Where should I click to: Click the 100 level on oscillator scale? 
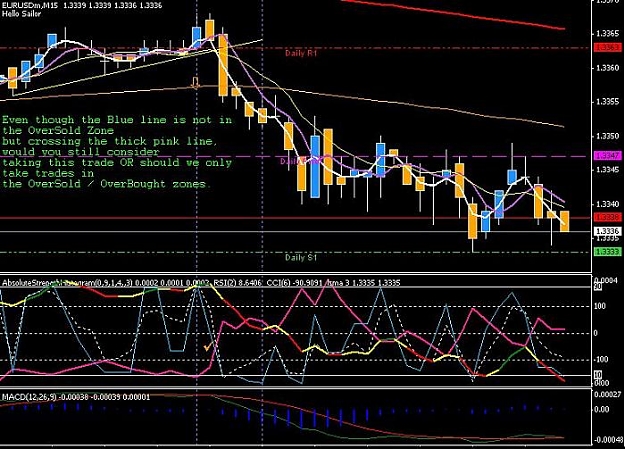click(600, 306)
